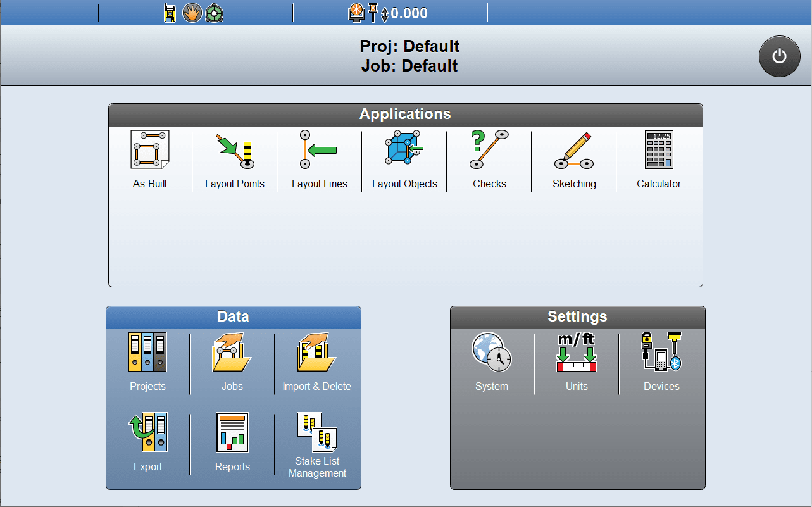Open the As-Built application
The height and width of the screenshot is (507, 812).
point(150,158)
